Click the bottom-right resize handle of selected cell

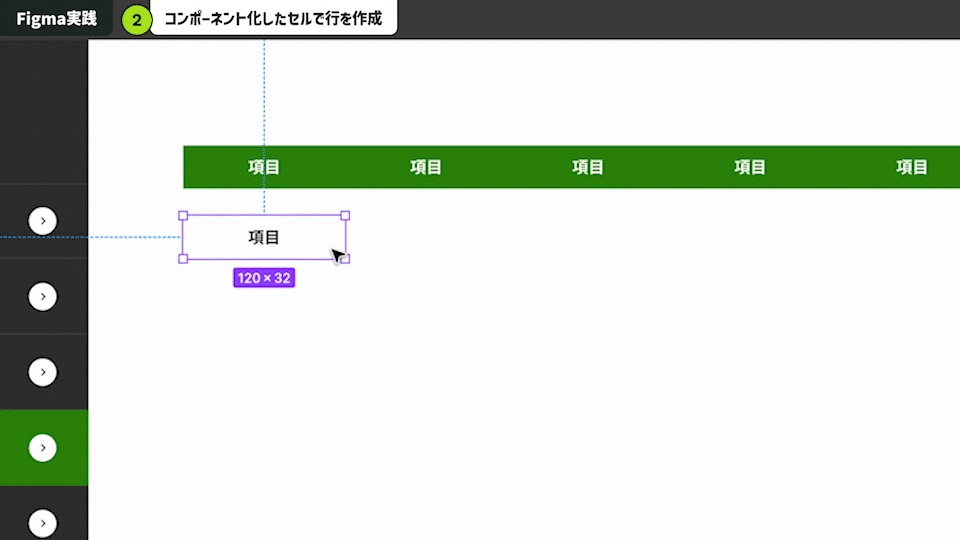345,259
